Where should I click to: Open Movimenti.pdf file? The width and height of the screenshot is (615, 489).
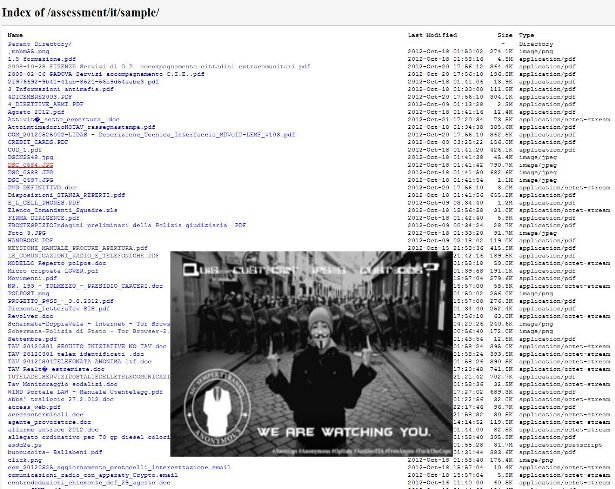[x=32, y=278]
